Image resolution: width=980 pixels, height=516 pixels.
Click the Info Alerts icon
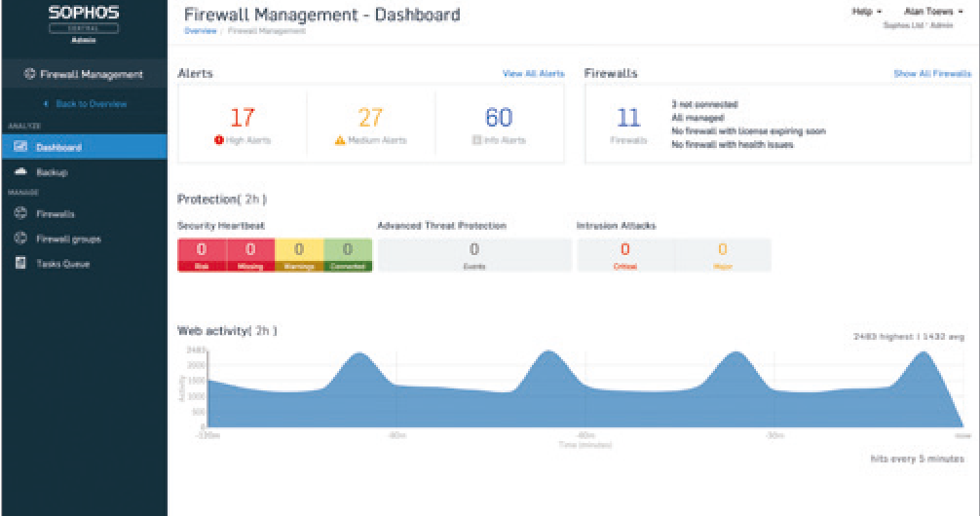pyautogui.click(x=476, y=141)
